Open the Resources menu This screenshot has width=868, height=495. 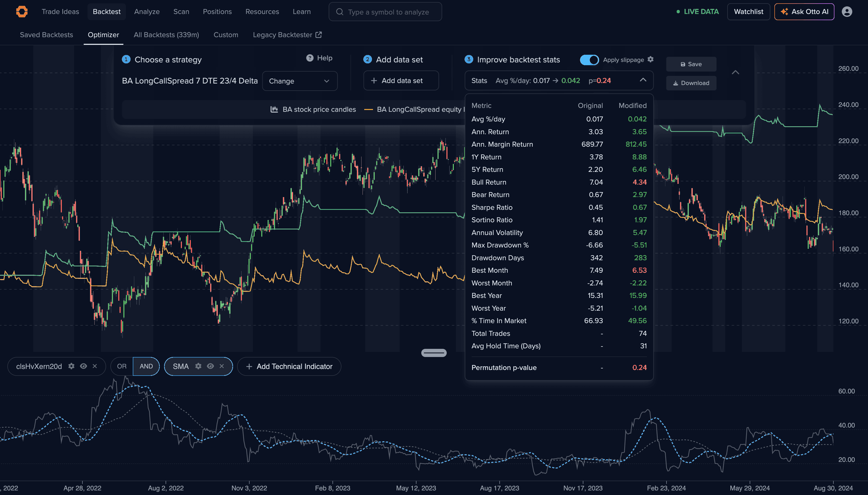pos(262,11)
